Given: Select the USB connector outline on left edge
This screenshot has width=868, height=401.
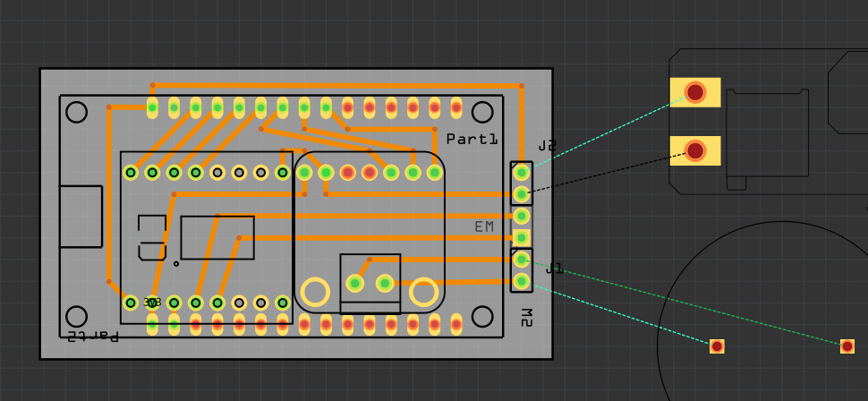Looking at the screenshot, I should [x=81, y=217].
